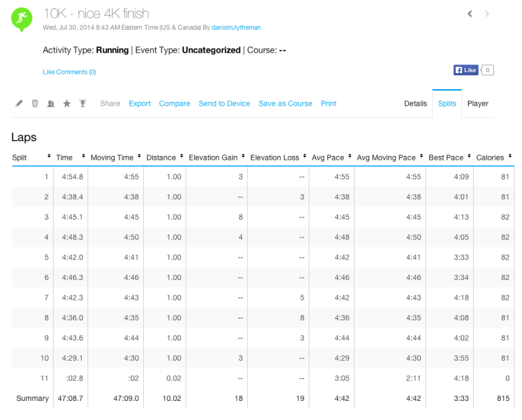Click the Like count bubble showing 0
The width and height of the screenshot is (522, 420).
click(487, 70)
